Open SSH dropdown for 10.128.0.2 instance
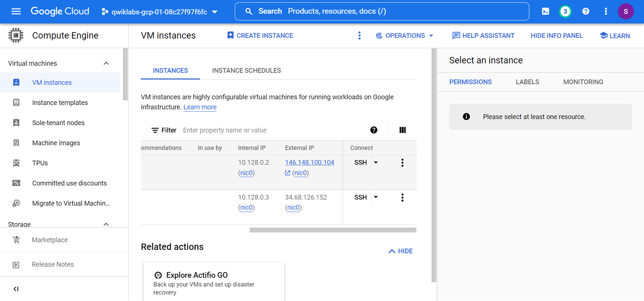Viewport: 644px width, 301px height. coord(376,162)
